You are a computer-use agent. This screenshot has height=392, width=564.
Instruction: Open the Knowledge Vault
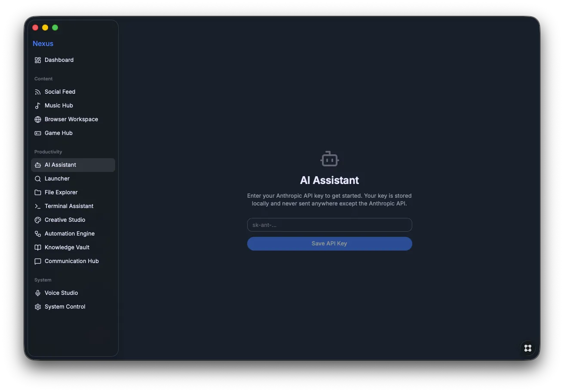pyautogui.click(x=73, y=248)
